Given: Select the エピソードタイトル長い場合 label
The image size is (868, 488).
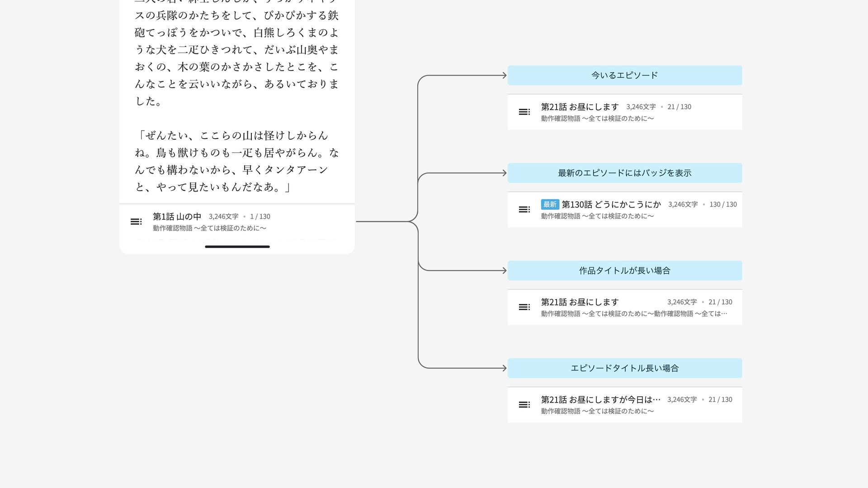Looking at the screenshot, I should click(x=624, y=368).
